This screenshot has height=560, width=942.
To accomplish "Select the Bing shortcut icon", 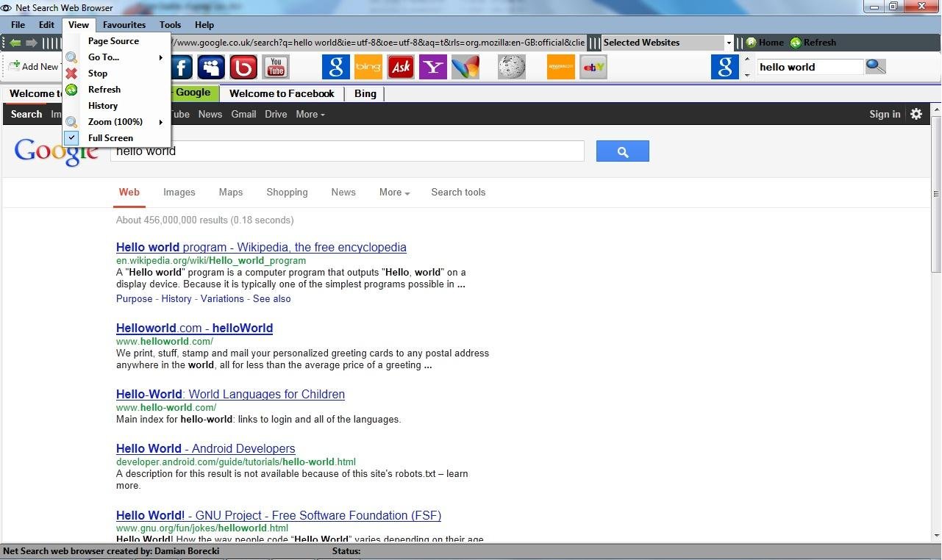I will [368, 66].
